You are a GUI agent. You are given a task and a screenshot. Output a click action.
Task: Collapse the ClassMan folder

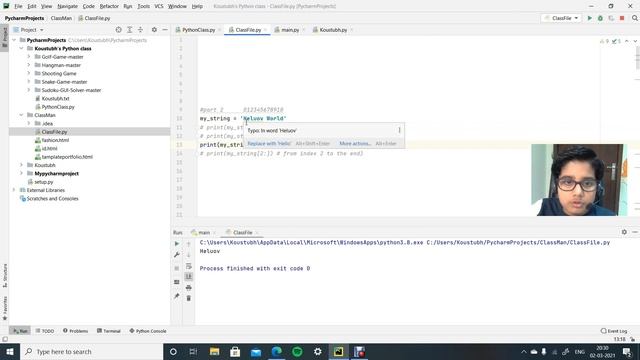21,115
